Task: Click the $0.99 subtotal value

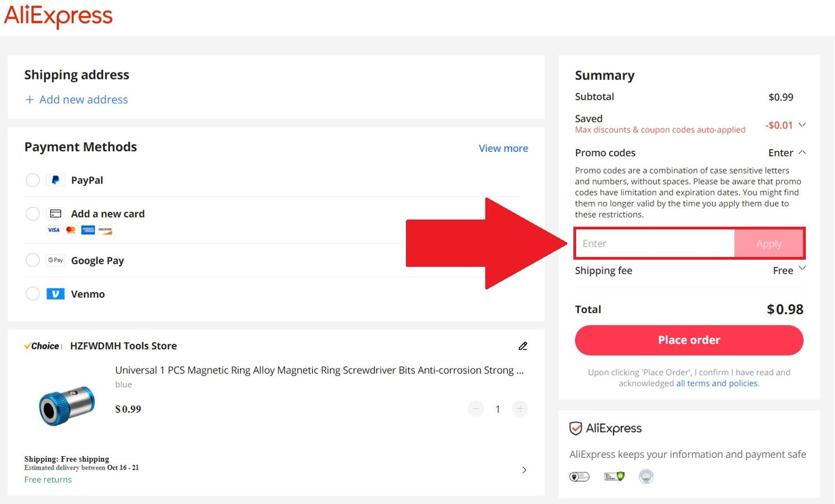Action: pos(781,97)
